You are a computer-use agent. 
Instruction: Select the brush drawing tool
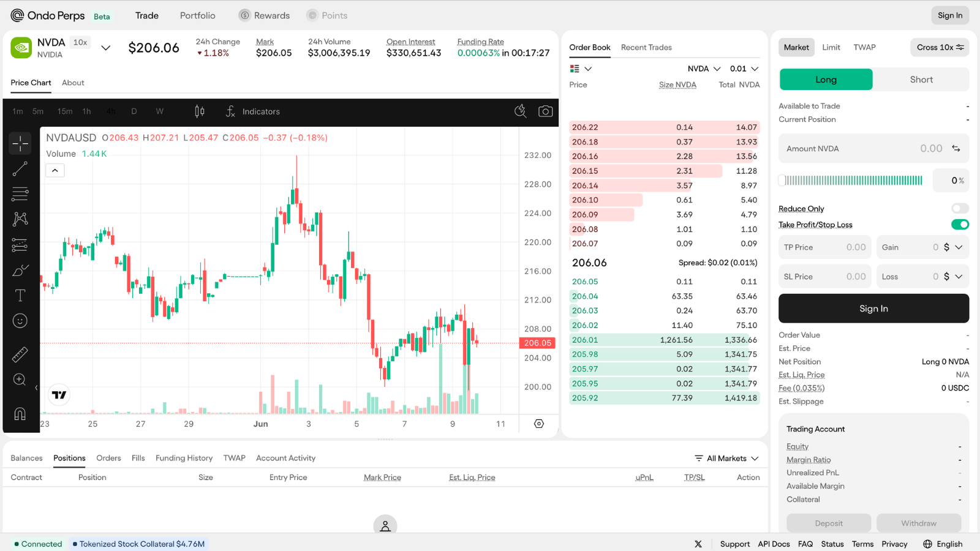pyautogui.click(x=20, y=270)
